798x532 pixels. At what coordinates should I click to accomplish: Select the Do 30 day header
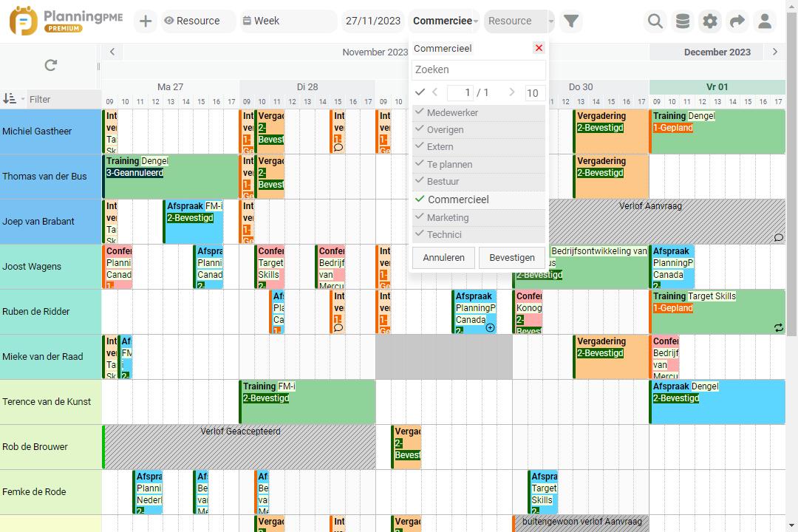pos(581,86)
